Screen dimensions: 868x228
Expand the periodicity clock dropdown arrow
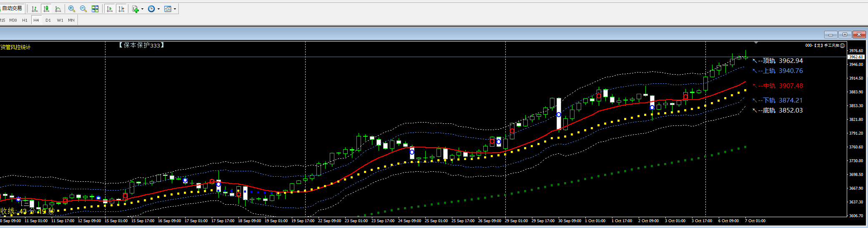[x=158, y=9]
